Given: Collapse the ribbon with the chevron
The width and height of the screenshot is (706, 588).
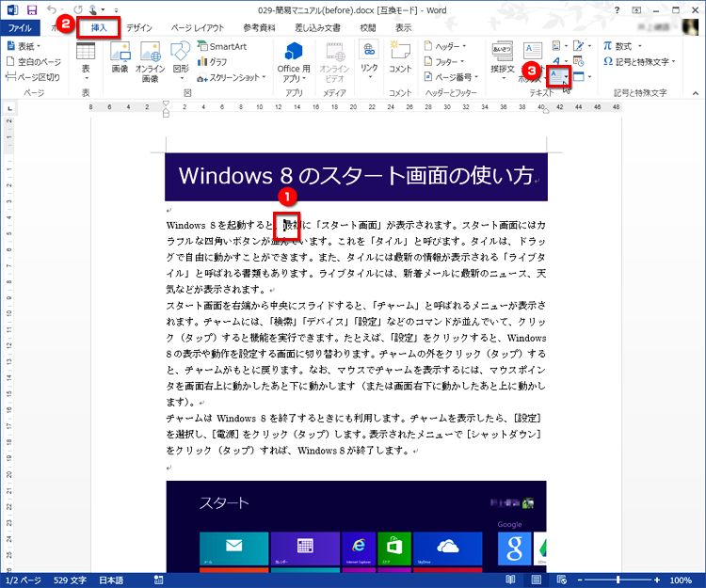Looking at the screenshot, I should 696,93.
